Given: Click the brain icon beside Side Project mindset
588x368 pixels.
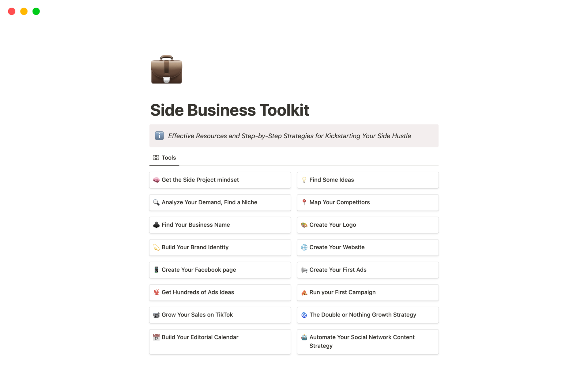Looking at the screenshot, I should pos(156,180).
